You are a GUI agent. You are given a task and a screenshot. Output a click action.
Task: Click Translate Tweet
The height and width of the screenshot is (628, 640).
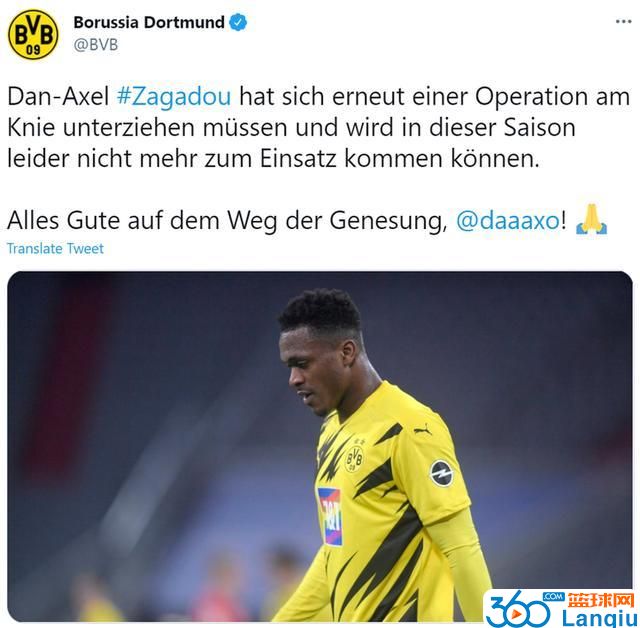55,249
